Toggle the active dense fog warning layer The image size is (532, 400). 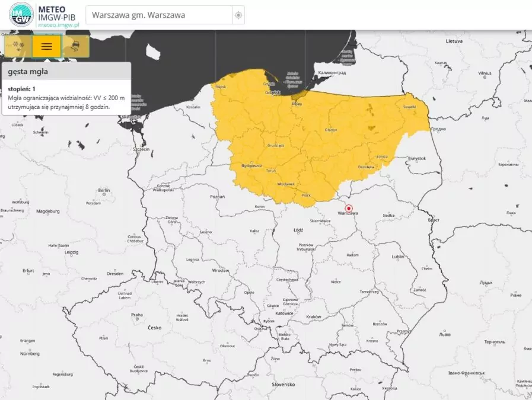tap(46, 46)
